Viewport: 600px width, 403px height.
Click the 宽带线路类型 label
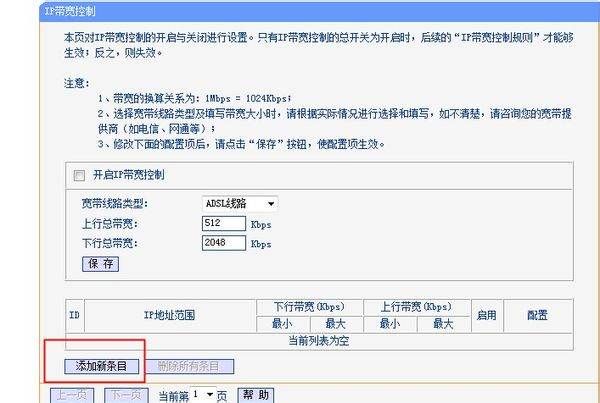[114, 204]
